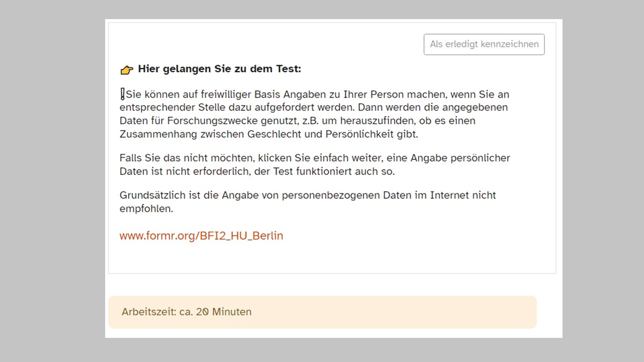Click the word 'Grundsätzlich' in the third paragraph

click(x=150, y=195)
